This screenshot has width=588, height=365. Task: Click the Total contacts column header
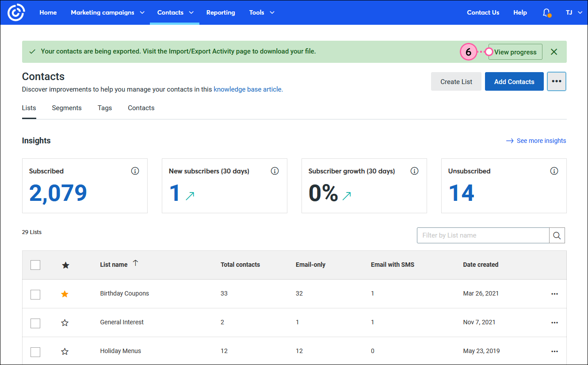(240, 265)
